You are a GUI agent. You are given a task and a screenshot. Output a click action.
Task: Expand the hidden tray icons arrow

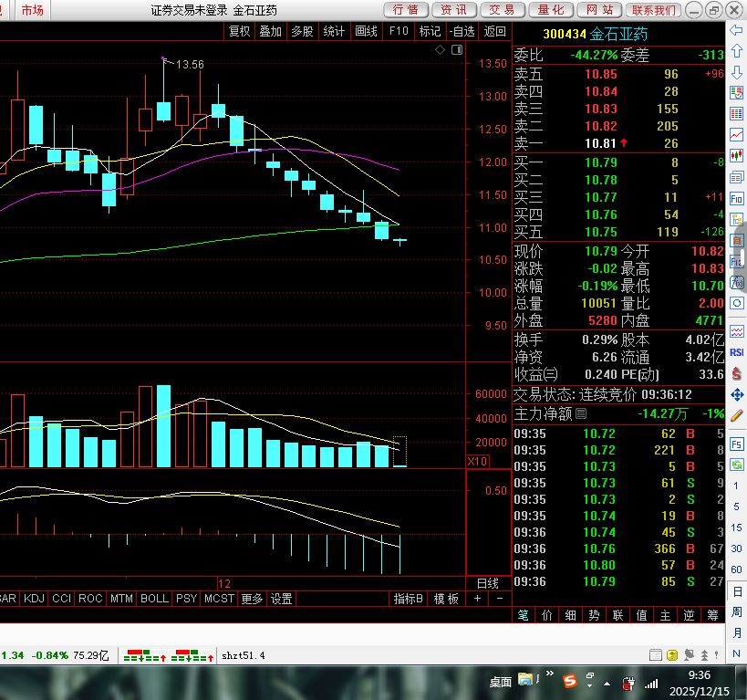(x=607, y=684)
